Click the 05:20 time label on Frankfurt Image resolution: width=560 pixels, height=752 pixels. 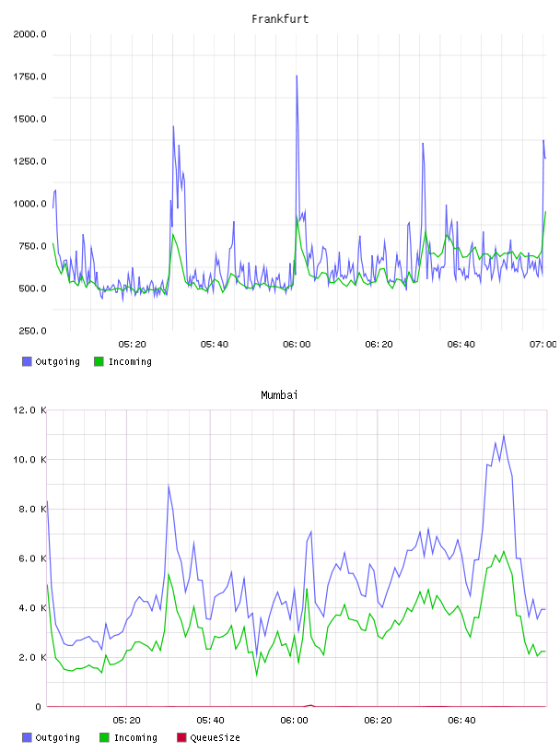(133, 345)
